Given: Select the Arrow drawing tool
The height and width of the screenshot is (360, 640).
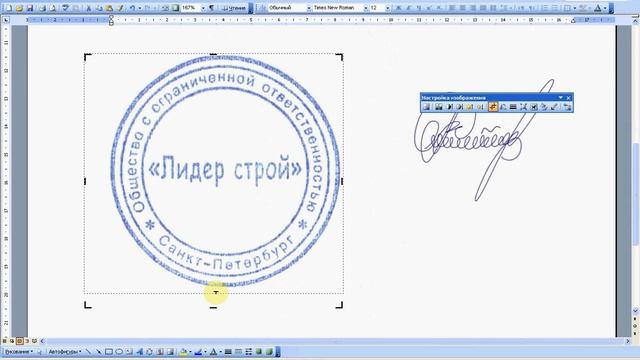Looking at the screenshot, I should click(x=98, y=351).
